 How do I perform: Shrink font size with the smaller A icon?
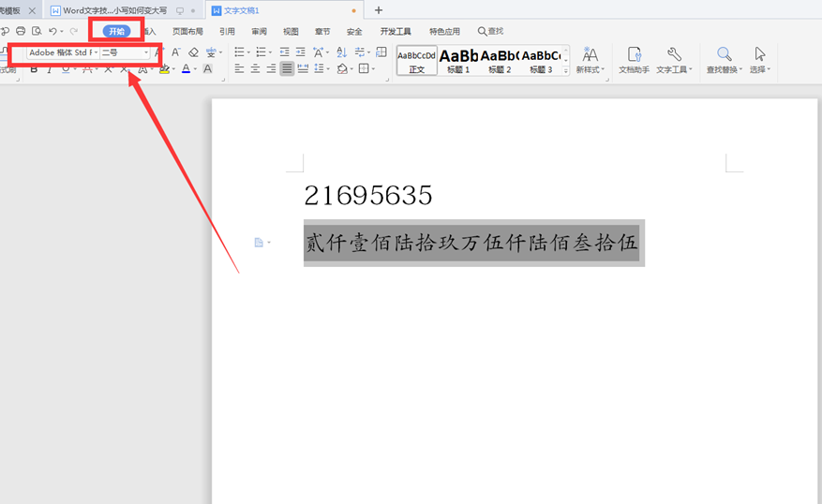[176, 52]
